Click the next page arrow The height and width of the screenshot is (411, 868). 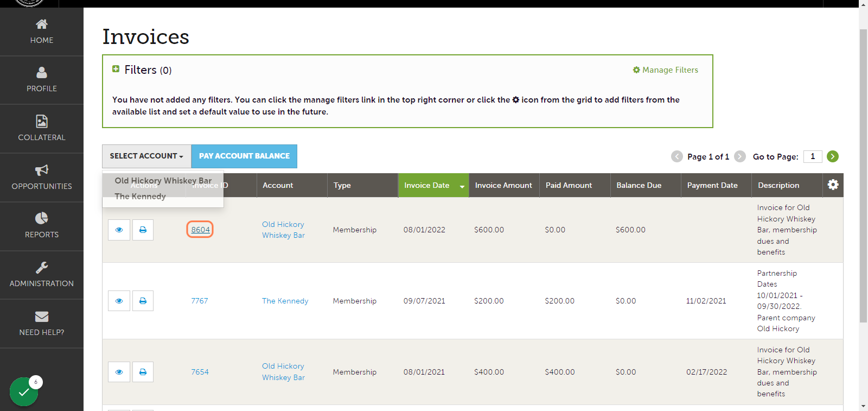tap(740, 156)
